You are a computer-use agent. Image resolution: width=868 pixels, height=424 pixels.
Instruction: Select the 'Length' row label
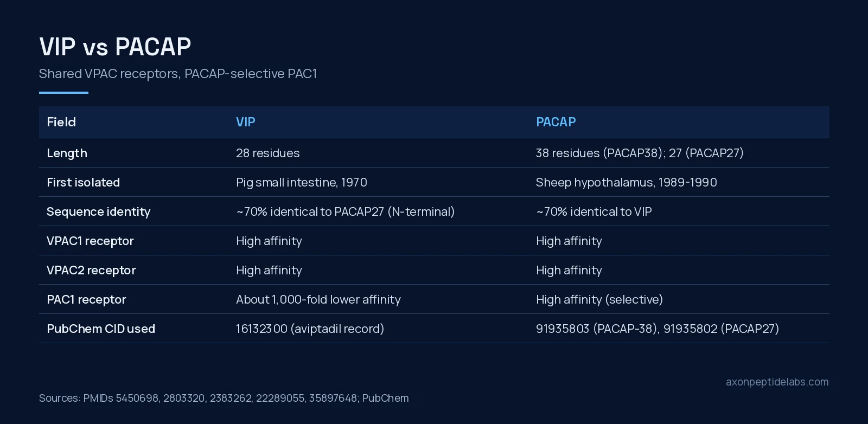click(67, 153)
